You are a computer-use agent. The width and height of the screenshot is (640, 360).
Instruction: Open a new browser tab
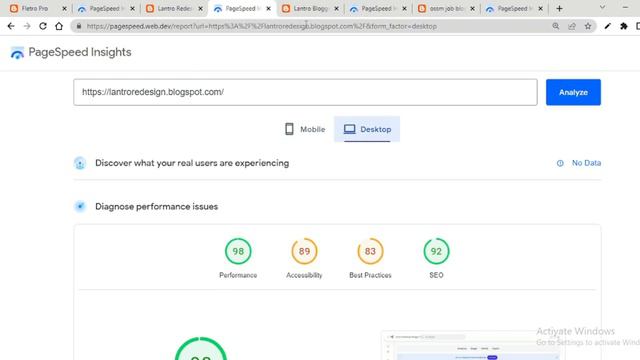[560, 8]
